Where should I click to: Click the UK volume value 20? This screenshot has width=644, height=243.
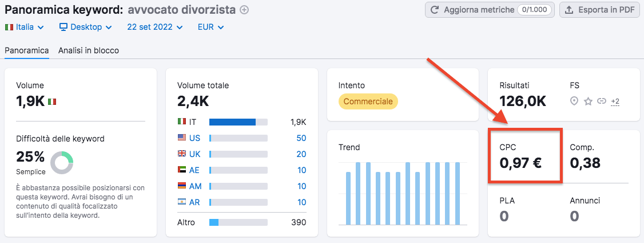[301, 154]
